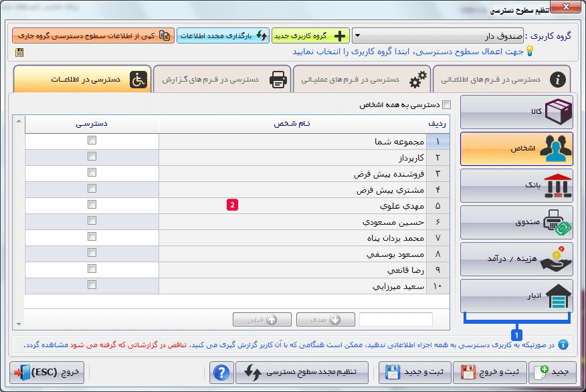Click the خروج (ESC) exit button
Viewport: 586px width, 392px height.
[47, 373]
